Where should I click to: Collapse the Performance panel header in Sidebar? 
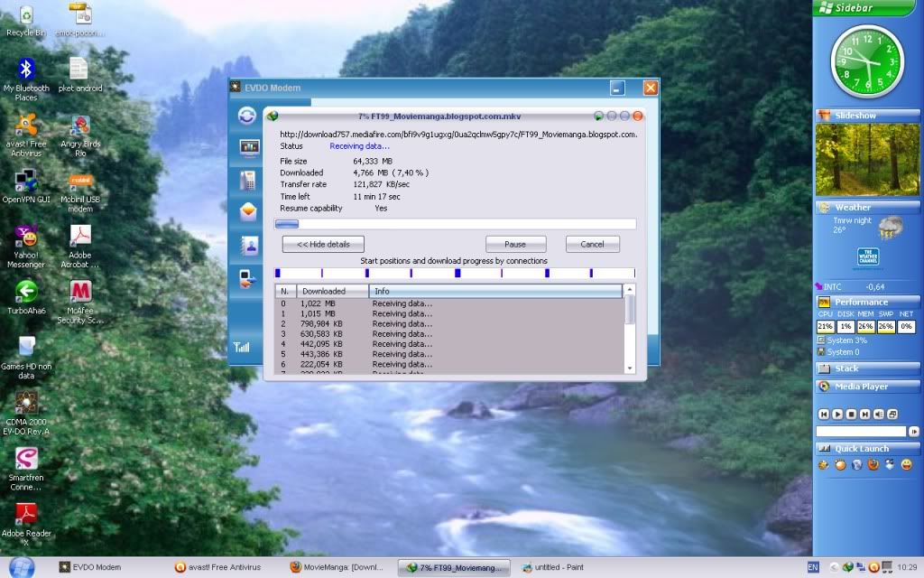[867, 302]
